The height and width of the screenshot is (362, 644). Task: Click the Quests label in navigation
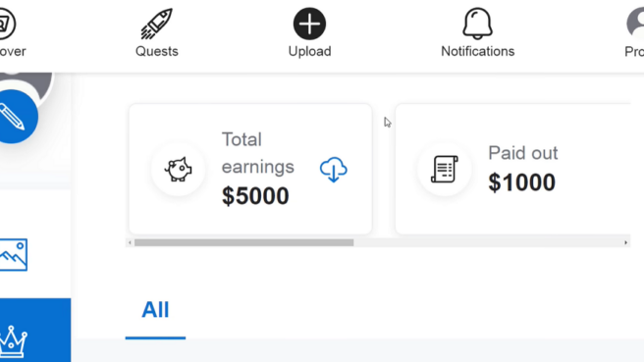coord(156,51)
